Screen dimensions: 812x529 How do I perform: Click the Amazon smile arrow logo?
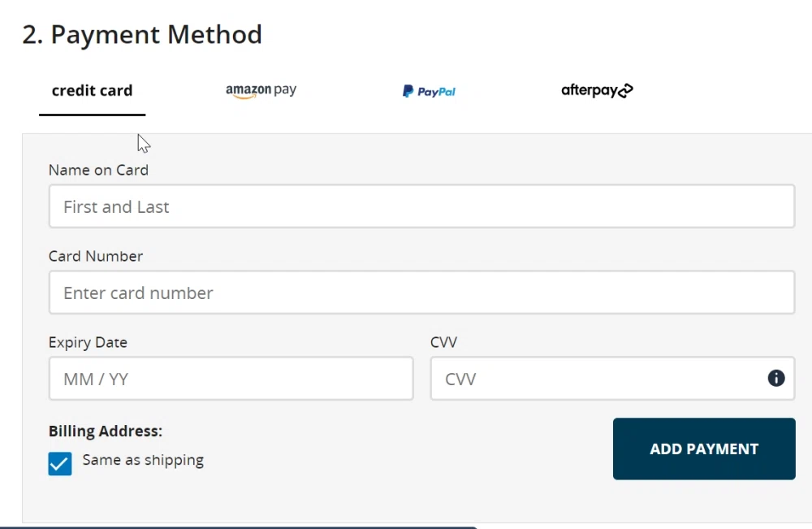243,95
